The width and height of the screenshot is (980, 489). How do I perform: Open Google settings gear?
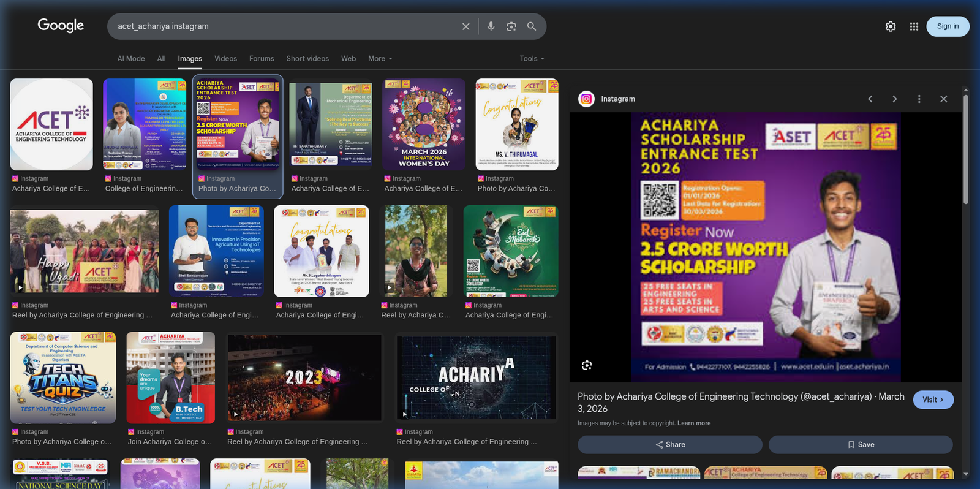(891, 26)
